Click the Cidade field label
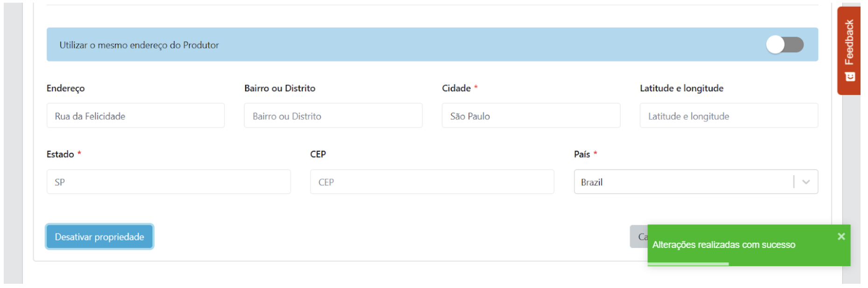 point(456,88)
